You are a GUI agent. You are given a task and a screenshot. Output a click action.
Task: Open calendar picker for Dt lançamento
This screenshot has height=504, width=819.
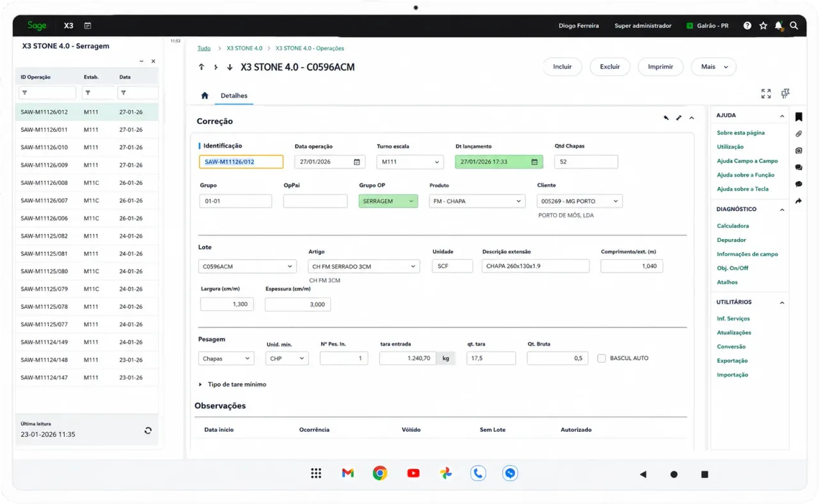(534, 162)
